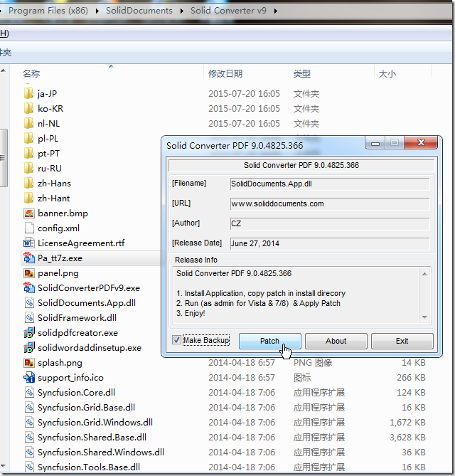Click the Syncfusion.Grid.Base.dll file icon
Screen dimensions: 455x476
click(29, 407)
